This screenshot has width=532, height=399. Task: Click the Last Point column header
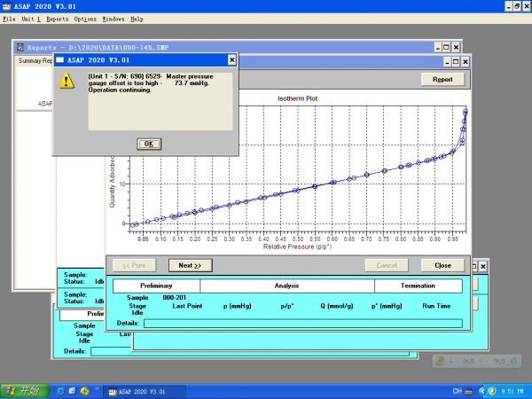(187, 306)
